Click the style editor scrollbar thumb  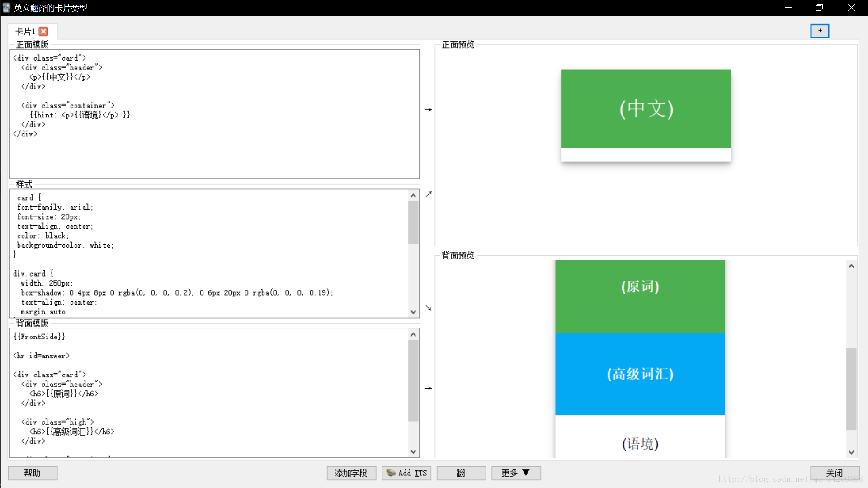[x=413, y=222]
